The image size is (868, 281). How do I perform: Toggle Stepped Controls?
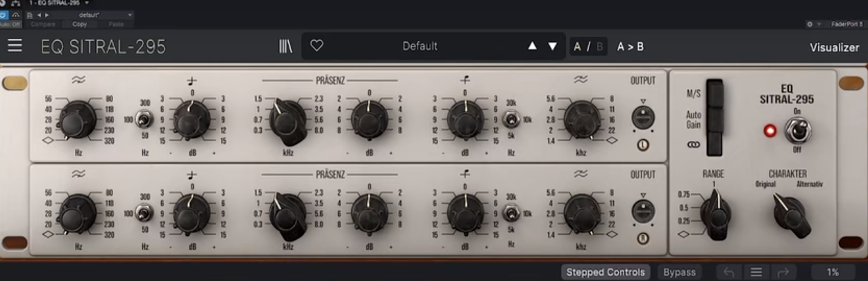[x=606, y=272]
